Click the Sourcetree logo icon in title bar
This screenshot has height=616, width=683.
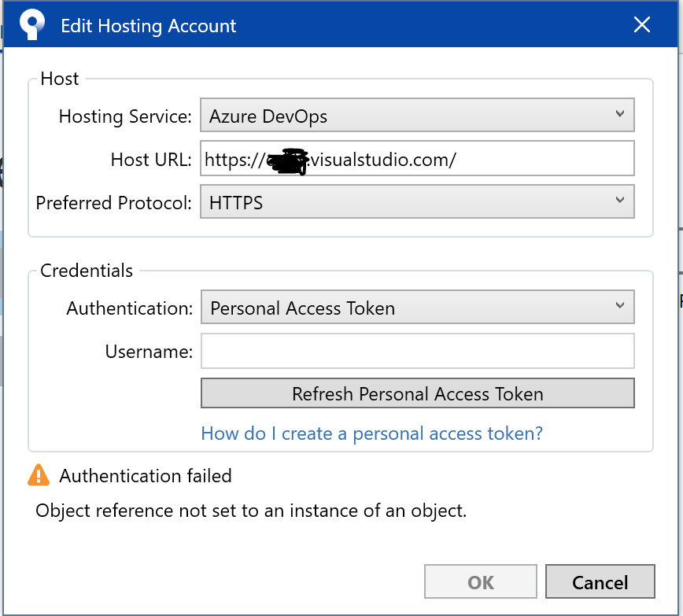pyautogui.click(x=31, y=24)
